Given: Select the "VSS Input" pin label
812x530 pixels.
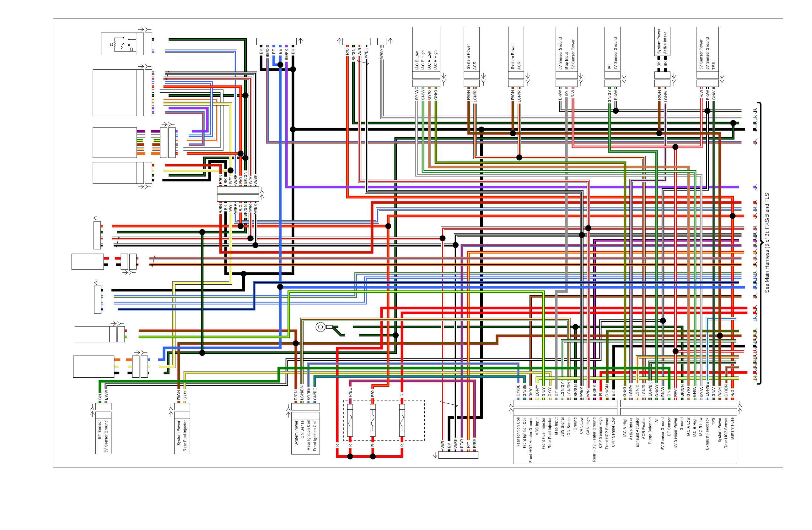Looking at the screenshot, I should pyautogui.click(x=537, y=427).
